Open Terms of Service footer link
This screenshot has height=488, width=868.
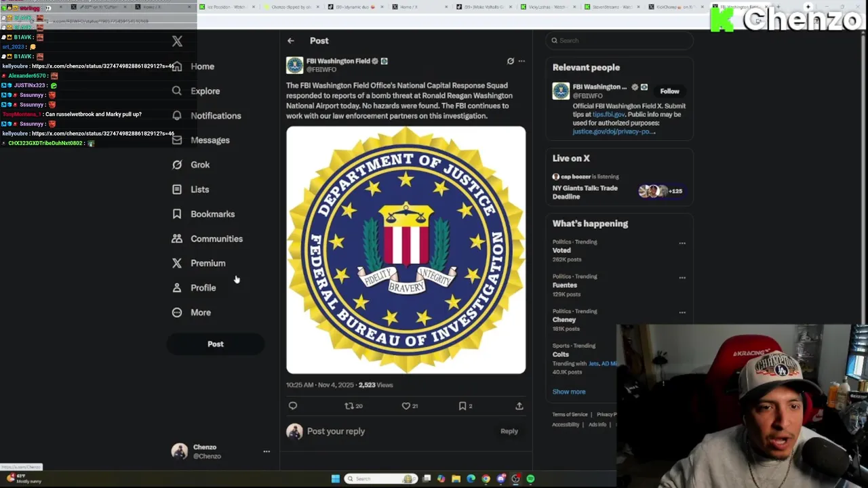point(570,414)
